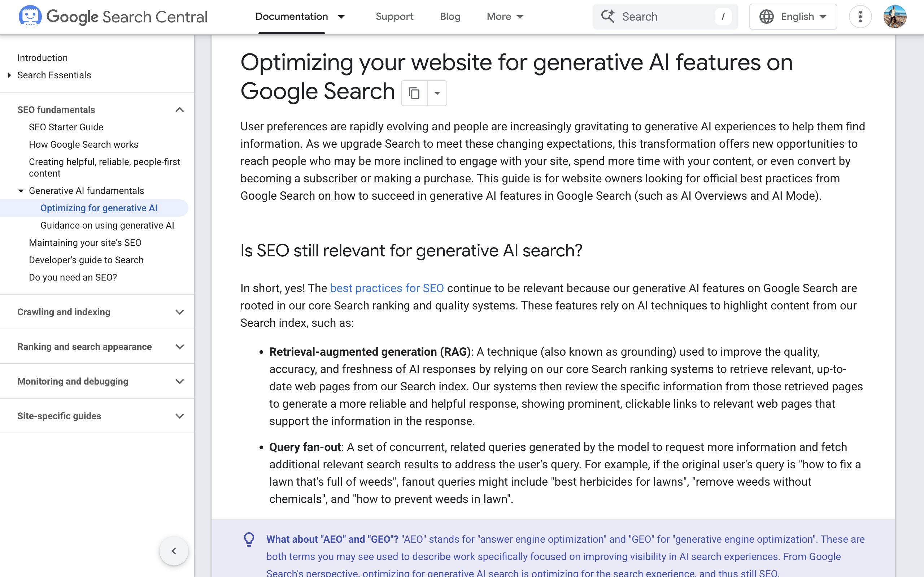Click the heading Is SEO still relevant

coord(411,251)
